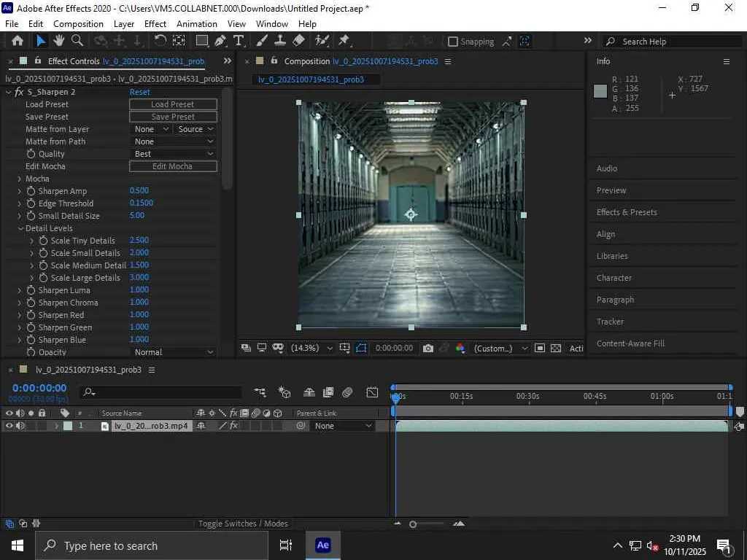Choose the Puppet Pin tool
The height and width of the screenshot is (560, 747).
(344, 41)
